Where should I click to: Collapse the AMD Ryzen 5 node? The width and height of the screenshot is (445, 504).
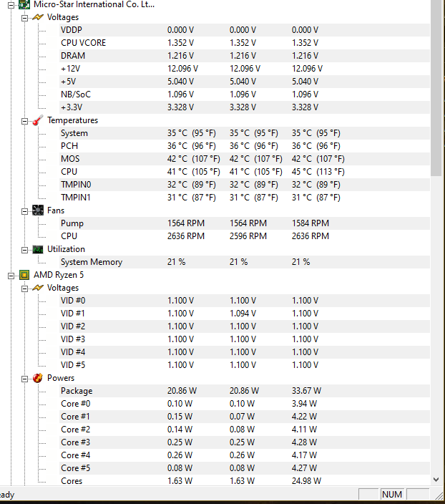(11, 276)
